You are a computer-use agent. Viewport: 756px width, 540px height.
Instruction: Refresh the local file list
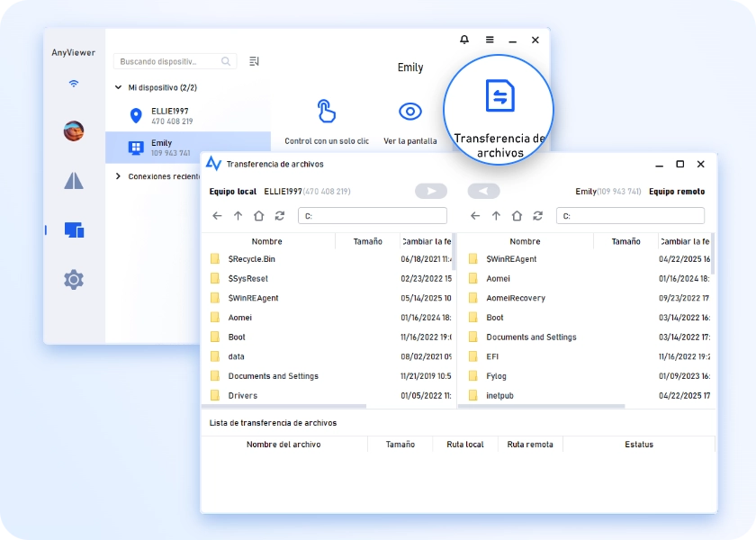[x=280, y=216]
